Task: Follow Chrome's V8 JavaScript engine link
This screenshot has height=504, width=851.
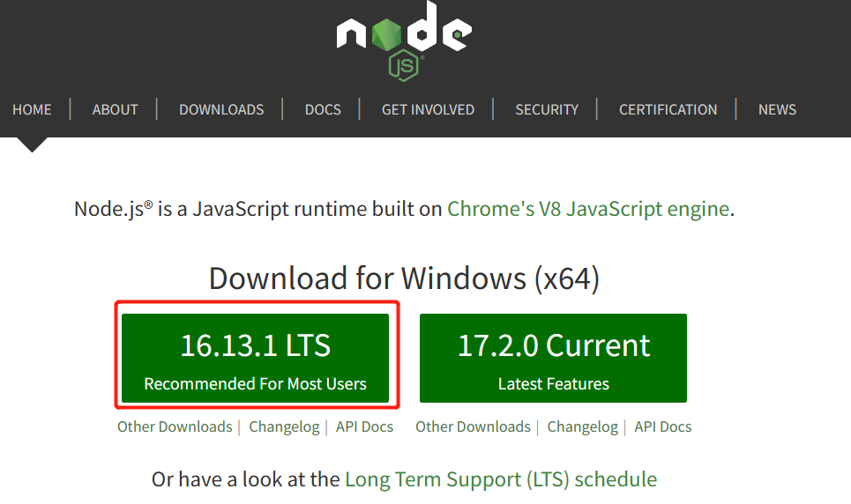Action: coord(588,209)
